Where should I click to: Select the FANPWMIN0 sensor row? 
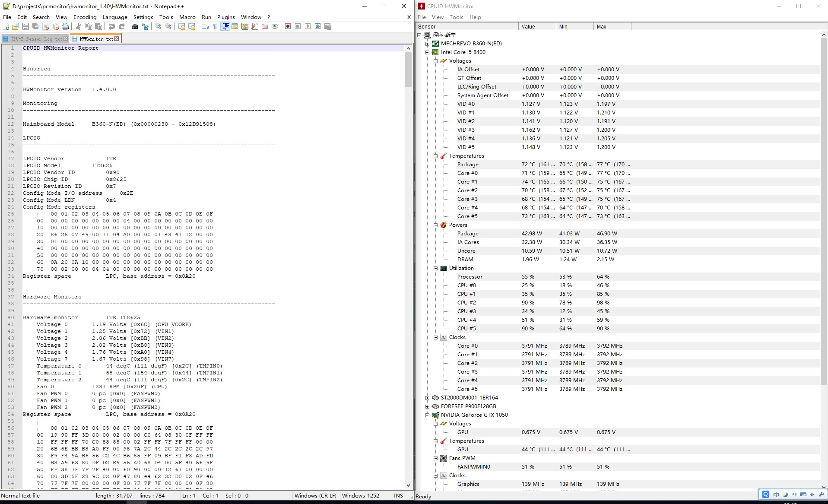point(618,467)
